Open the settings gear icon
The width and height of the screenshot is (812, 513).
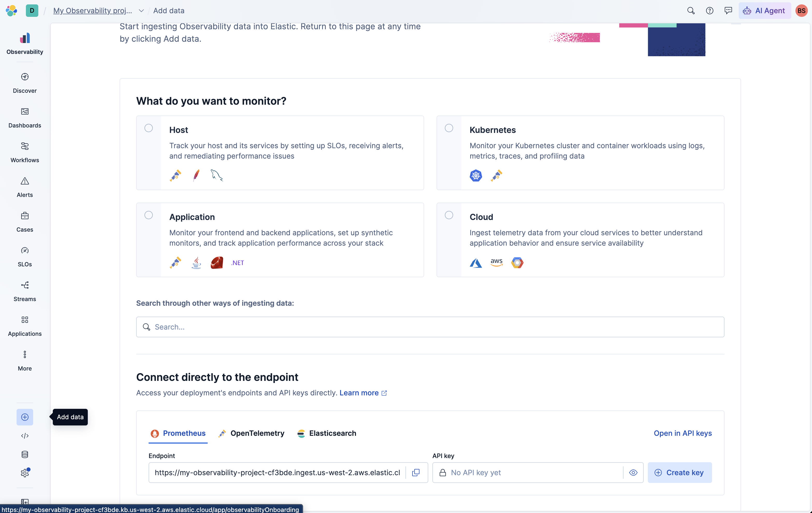[25, 473]
